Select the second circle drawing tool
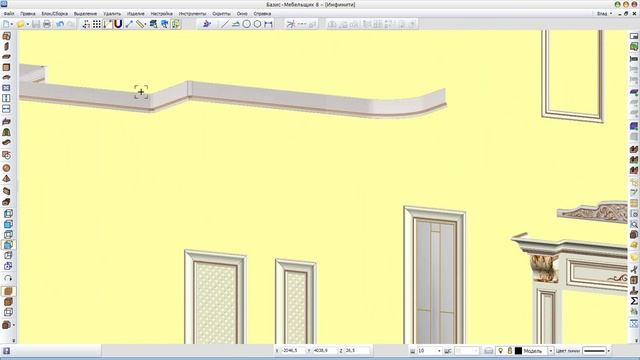Image resolution: width=640 pixels, height=360 pixels. coord(257,24)
